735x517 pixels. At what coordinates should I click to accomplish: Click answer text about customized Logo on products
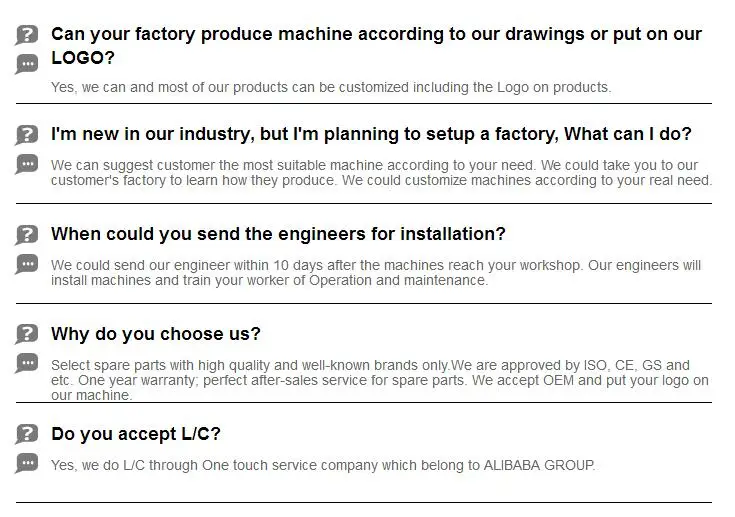pos(330,87)
